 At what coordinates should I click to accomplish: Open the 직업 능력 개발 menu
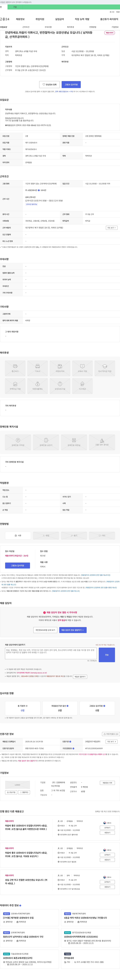coord(82,19)
